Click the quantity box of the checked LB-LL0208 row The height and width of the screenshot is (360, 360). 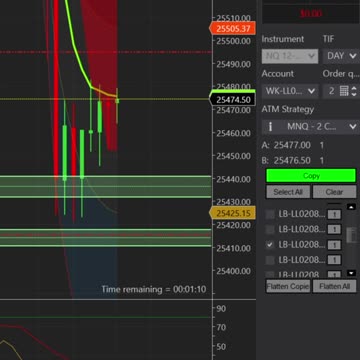coord(334,245)
